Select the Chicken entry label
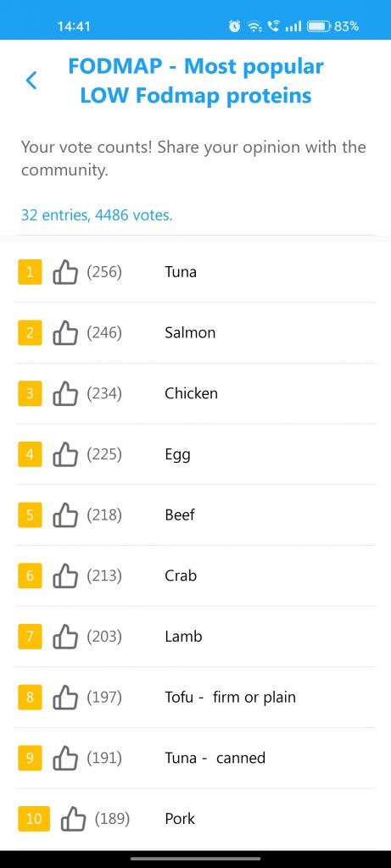This screenshot has height=868, width=391. click(x=191, y=393)
